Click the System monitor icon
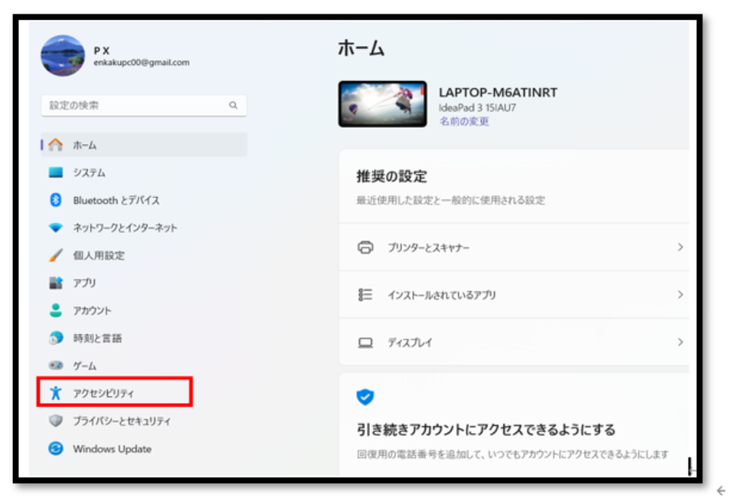 (56, 172)
